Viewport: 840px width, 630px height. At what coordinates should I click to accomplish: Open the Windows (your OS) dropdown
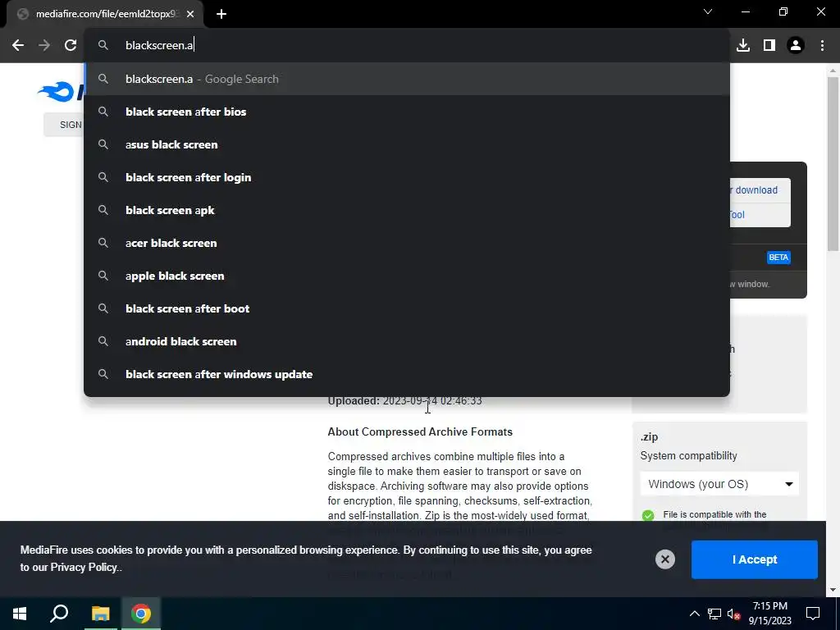(x=719, y=484)
